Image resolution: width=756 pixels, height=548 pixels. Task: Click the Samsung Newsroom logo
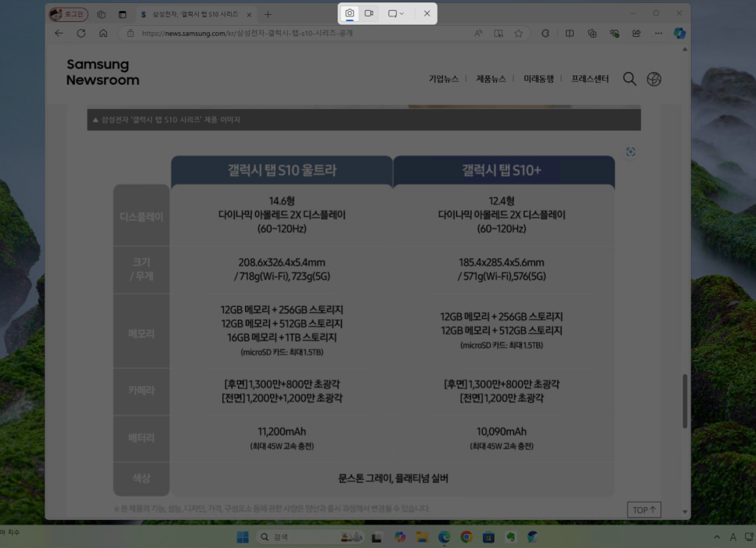103,72
